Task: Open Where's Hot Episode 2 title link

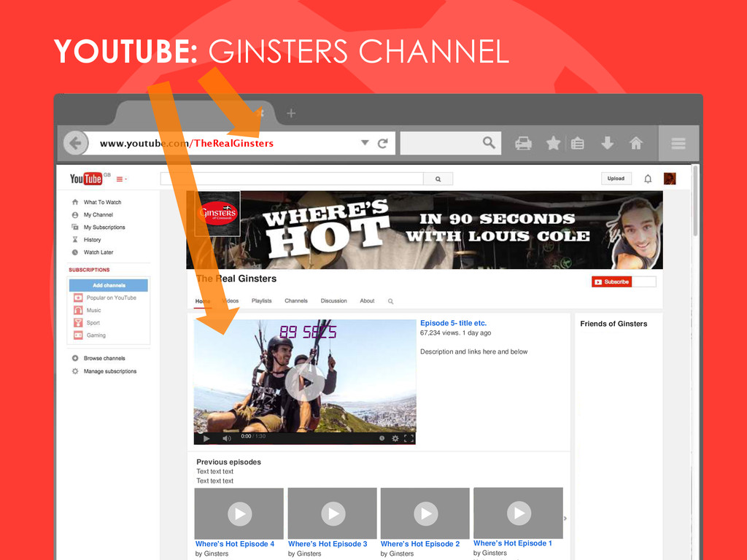Action: coord(420,544)
